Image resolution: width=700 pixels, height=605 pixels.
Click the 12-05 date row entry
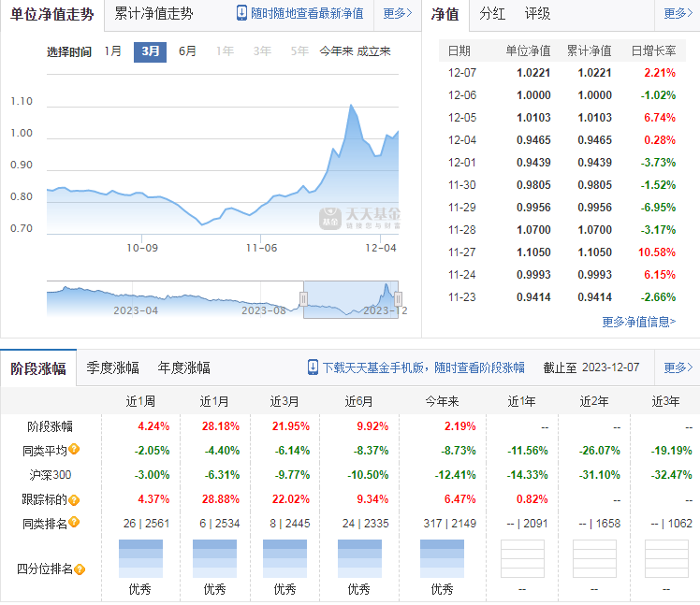tap(462, 117)
